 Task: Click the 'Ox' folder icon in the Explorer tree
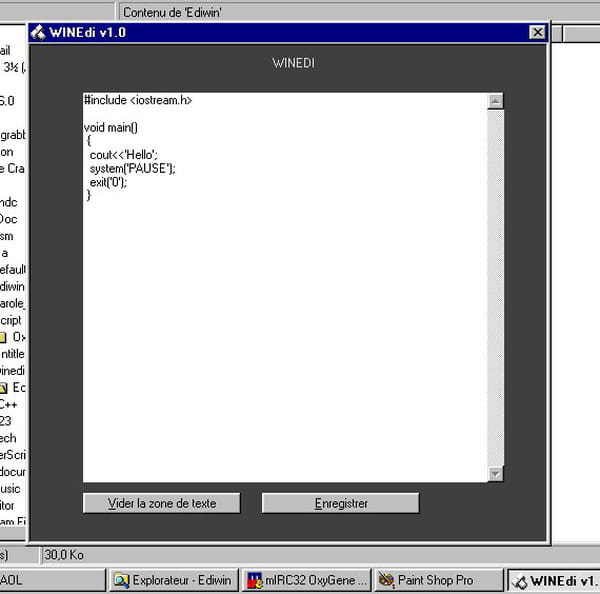pyautogui.click(x=3, y=338)
